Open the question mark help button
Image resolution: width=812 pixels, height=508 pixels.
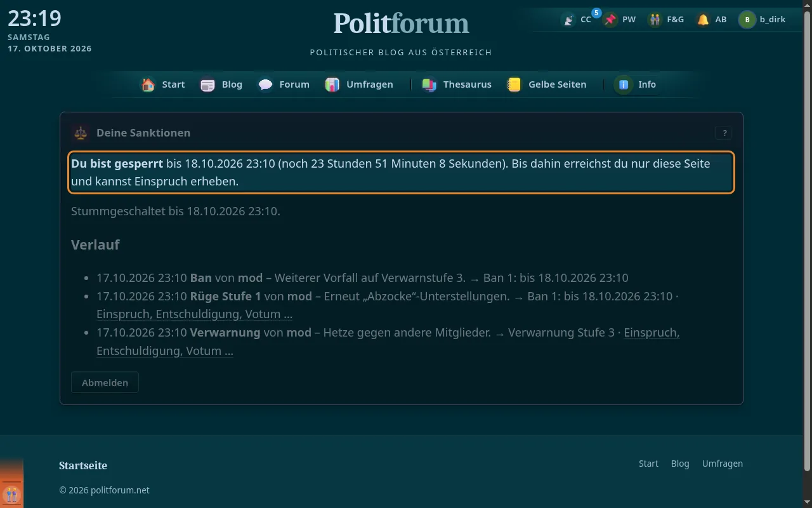[x=723, y=133]
